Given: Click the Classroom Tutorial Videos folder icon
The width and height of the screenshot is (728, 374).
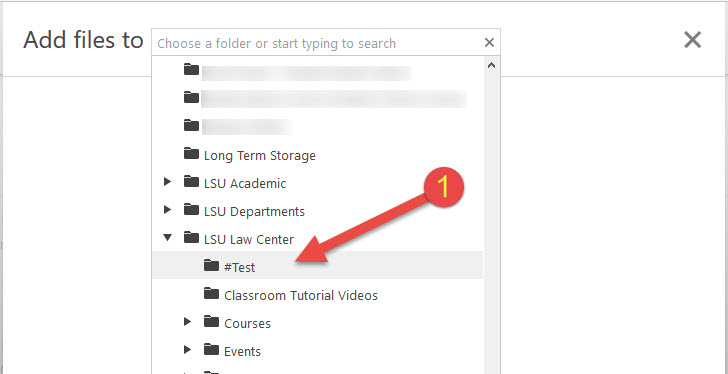Looking at the screenshot, I should pos(211,293).
